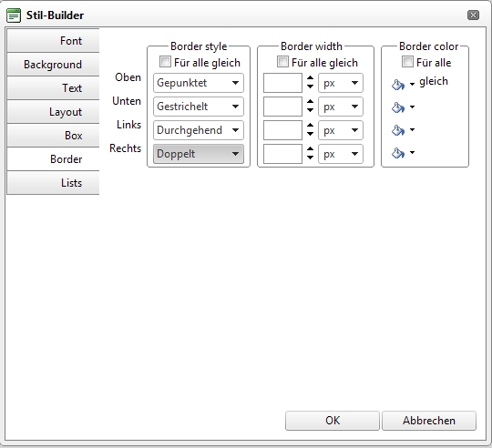
Task: Open the Doppelt style dropdown for Rechts
Action: (199, 154)
